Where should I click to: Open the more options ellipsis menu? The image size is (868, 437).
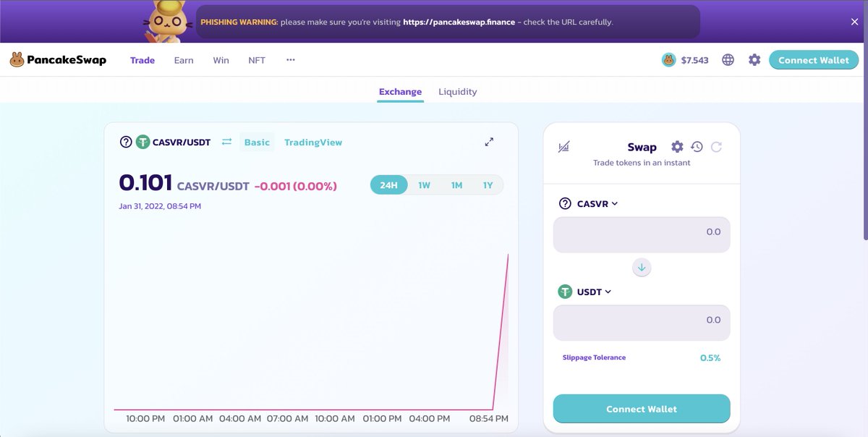pos(291,60)
